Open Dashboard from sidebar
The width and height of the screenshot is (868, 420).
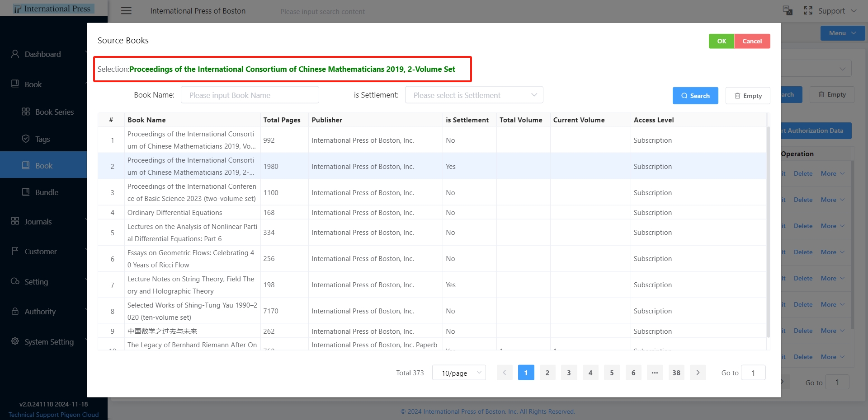pyautogui.click(x=43, y=54)
